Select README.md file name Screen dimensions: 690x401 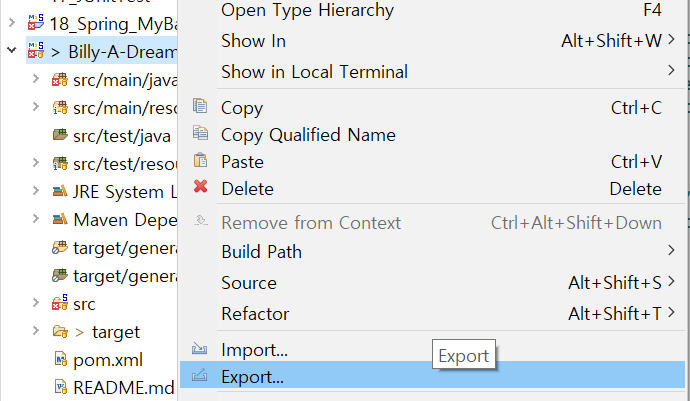tap(124, 388)
